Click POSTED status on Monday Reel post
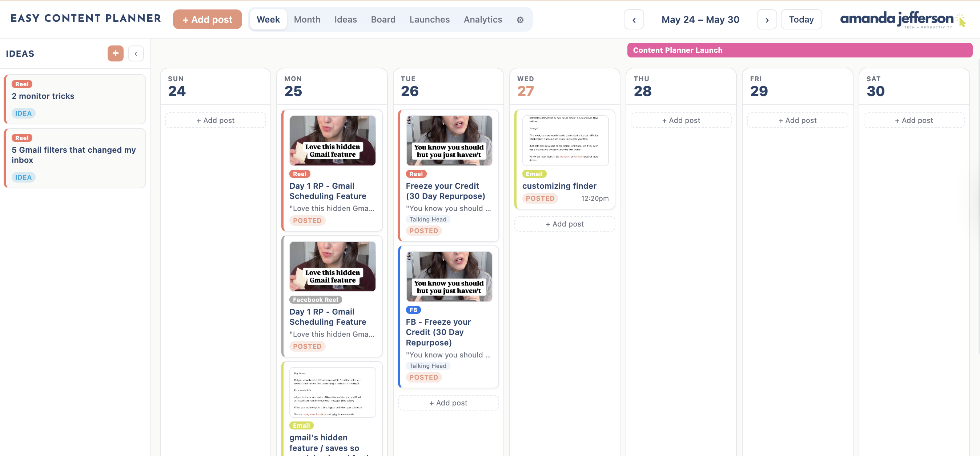The image size is (980, 456). point(308,221)
